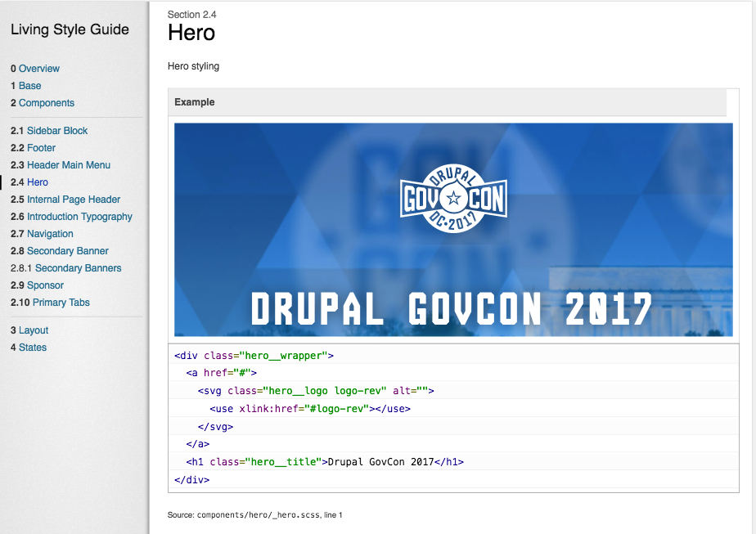
Task: Open the 0 Overview link in sidebar
Action: (35, 69)
